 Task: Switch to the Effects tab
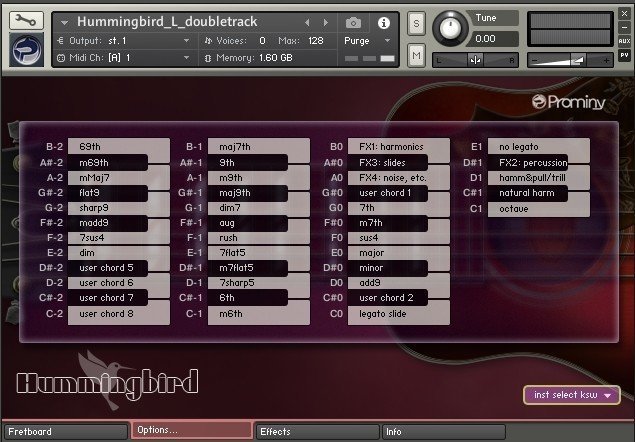point(318,431)
